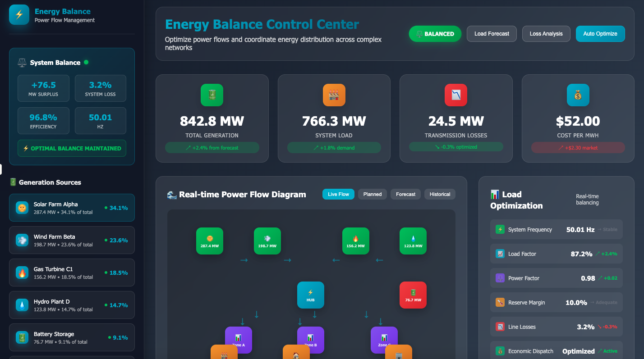Viewport: 644px width, 359px height.
Task: Switch to the Planned flow view
Action: 373,194
